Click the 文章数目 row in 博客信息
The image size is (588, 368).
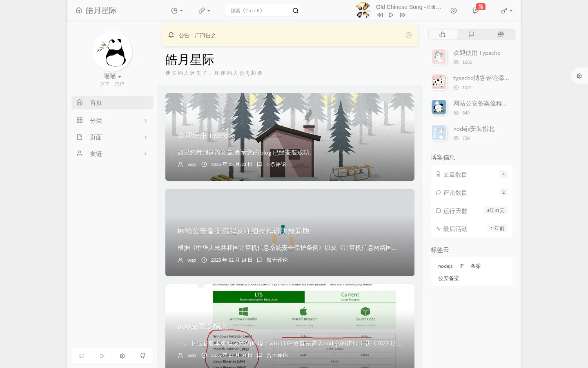pos(472,175)
